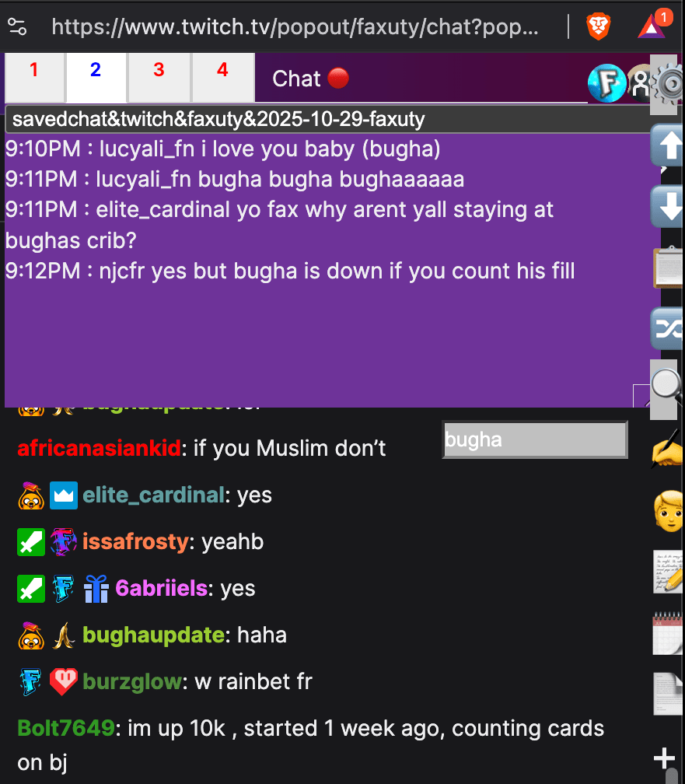Click the bugha search filter field
685x784 pixels.
(534, 440)
